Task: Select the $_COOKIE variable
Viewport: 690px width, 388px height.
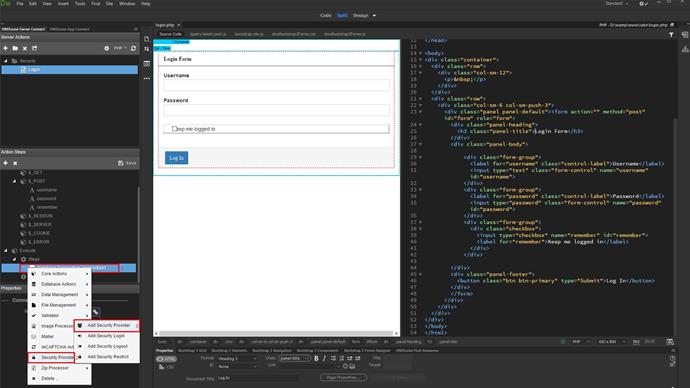Action: tap(39, 233)
